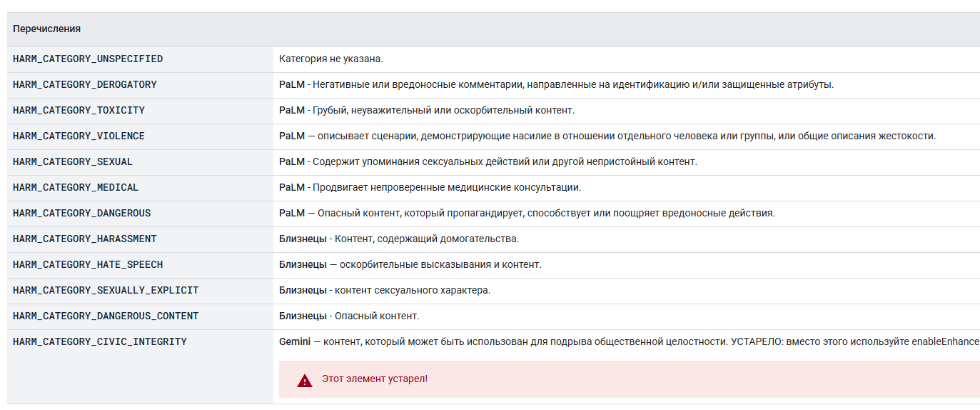The image size is (980, 410).
Task: Click the bold 'Gemini' word in last row
Action: (x=295, y=341)
